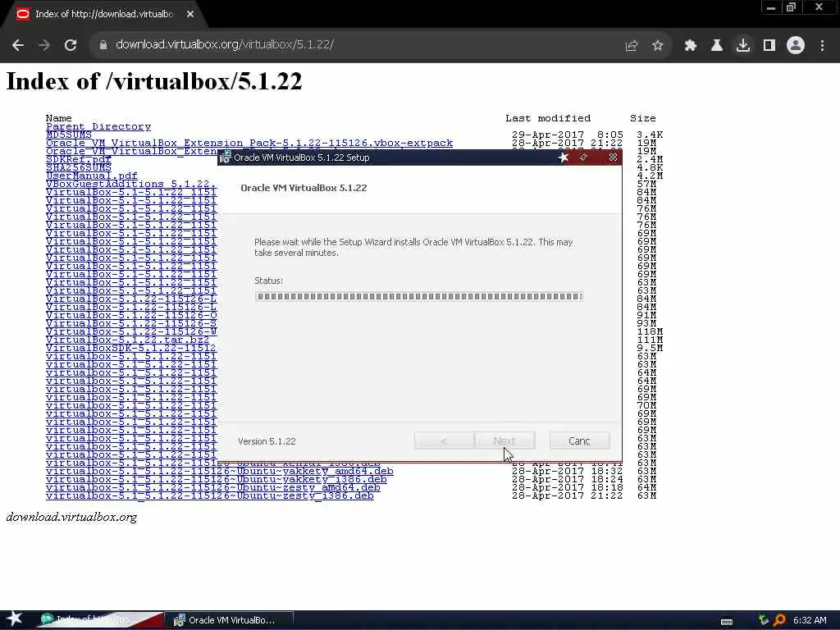Click the Last modified column header

(x=548, y=118)
